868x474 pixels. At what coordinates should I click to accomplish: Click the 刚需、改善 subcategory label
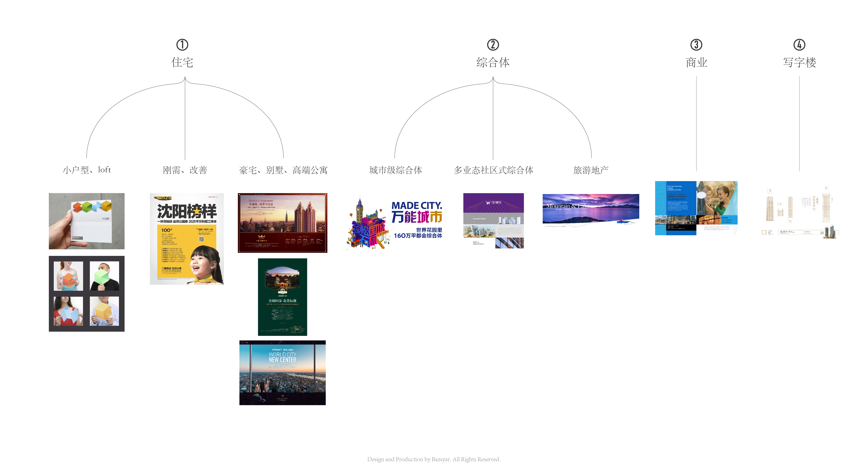pyautogui.click(x=185, y=170)
